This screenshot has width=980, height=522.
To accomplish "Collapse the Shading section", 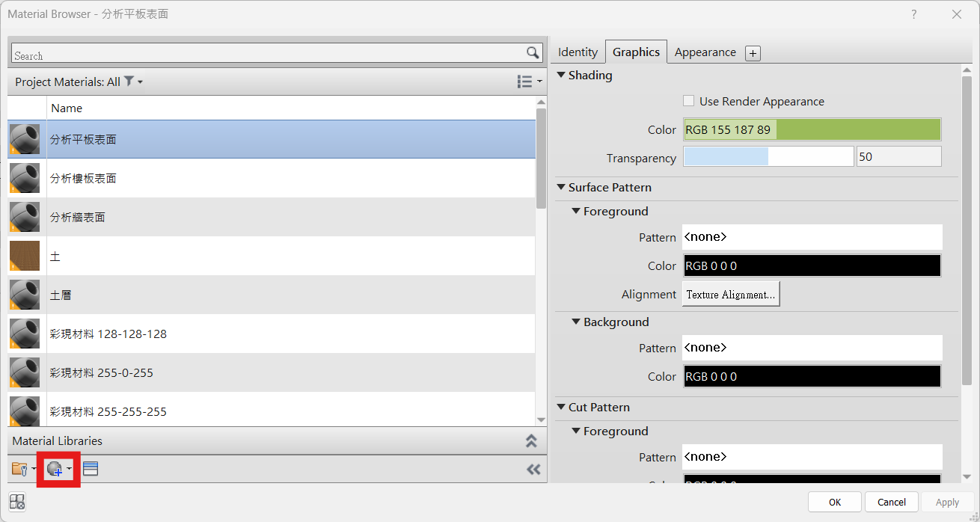I will coord(561,76).
